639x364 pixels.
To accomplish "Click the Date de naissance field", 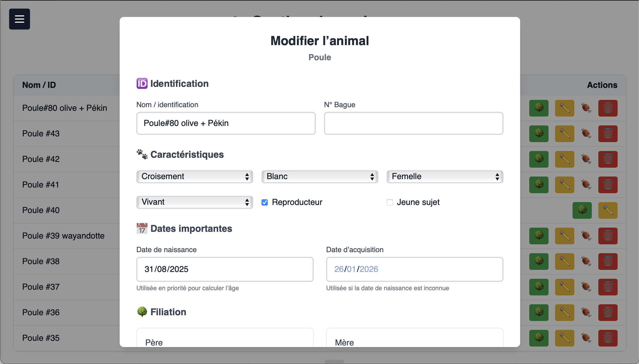I will pos(225,269).
